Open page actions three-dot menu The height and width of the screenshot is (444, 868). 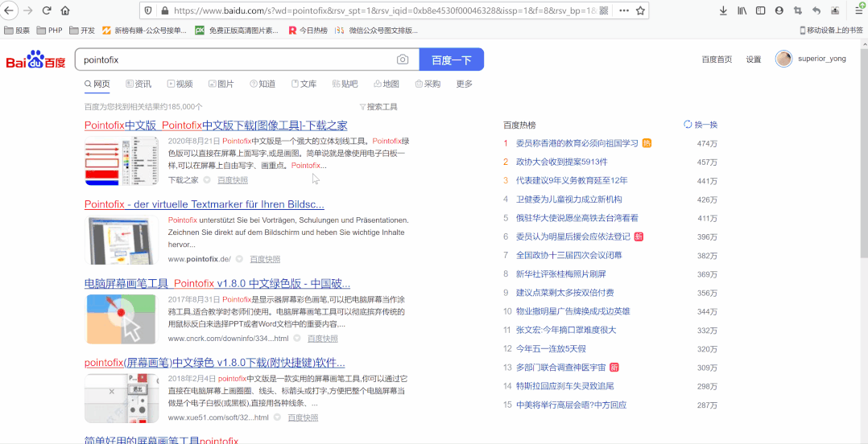pyautogui.click(x=624, y=10)
